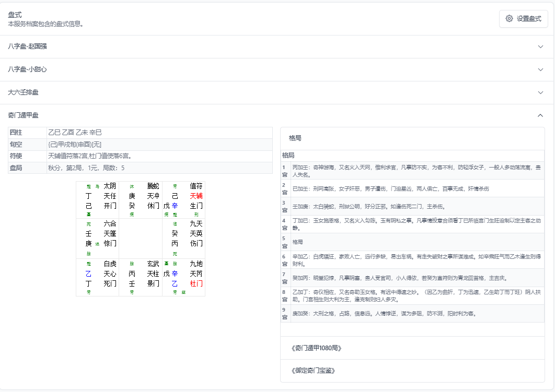Open the 《御定奇门宝鉴》 section

click(412, 371)
